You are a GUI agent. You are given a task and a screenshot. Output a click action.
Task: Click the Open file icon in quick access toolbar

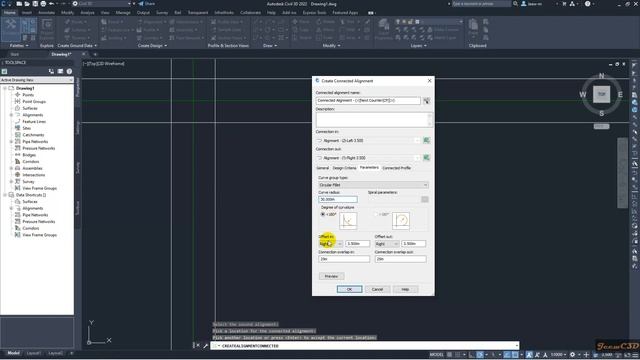pos(27,4)
